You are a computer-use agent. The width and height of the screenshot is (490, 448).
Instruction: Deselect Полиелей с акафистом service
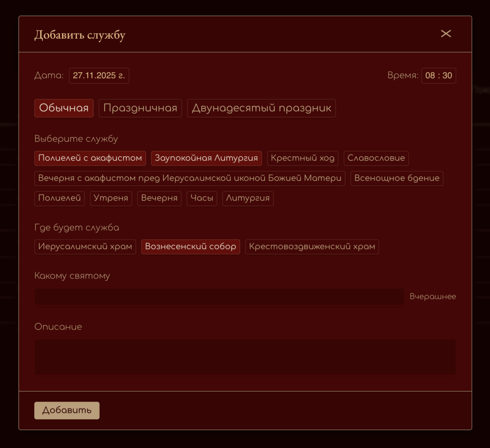click(90, 158)
